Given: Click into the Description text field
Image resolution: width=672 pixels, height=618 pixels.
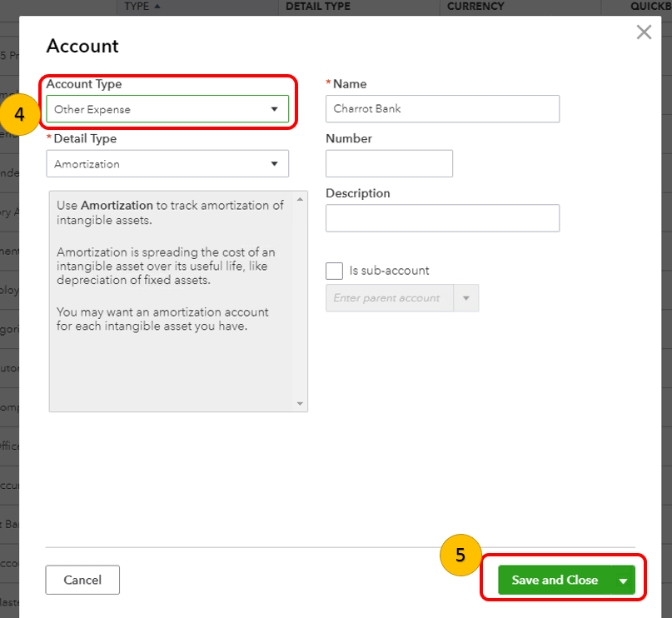Looking at the screenshot, I should (x=442, y=218).
